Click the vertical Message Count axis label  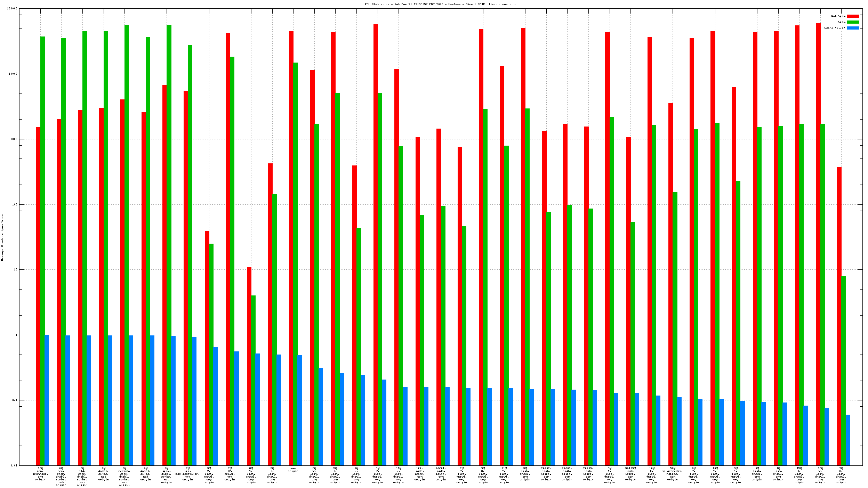(x=2, y=237)
